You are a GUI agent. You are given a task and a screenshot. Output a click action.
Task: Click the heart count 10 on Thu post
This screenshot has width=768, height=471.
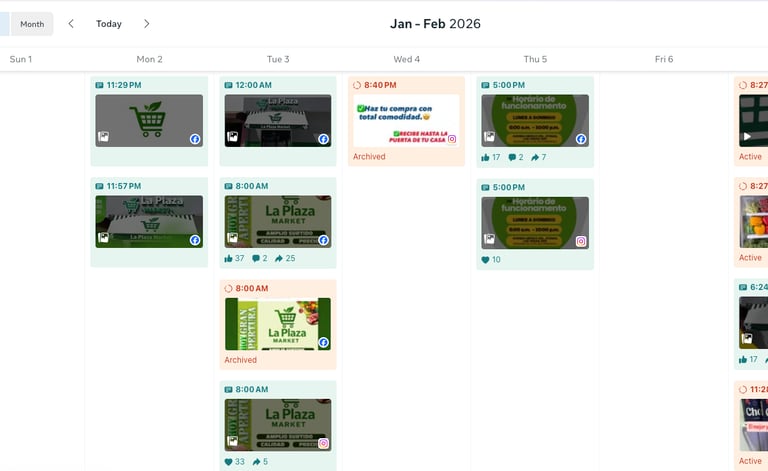coord(491,260)
